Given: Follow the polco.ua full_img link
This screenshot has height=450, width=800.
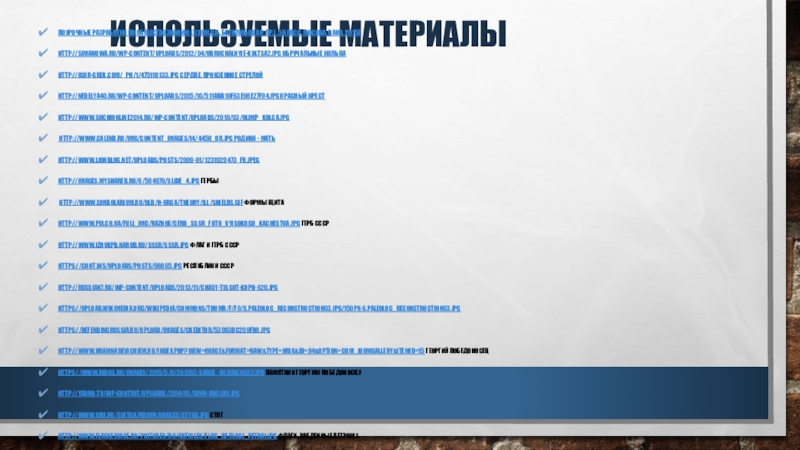Looking at the screenshot, I should 179,223.
